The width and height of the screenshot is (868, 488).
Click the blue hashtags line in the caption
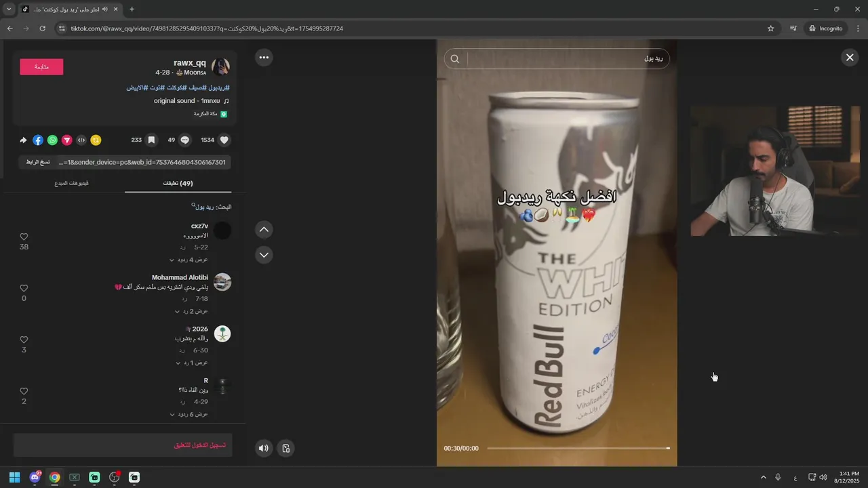point(178,87)
